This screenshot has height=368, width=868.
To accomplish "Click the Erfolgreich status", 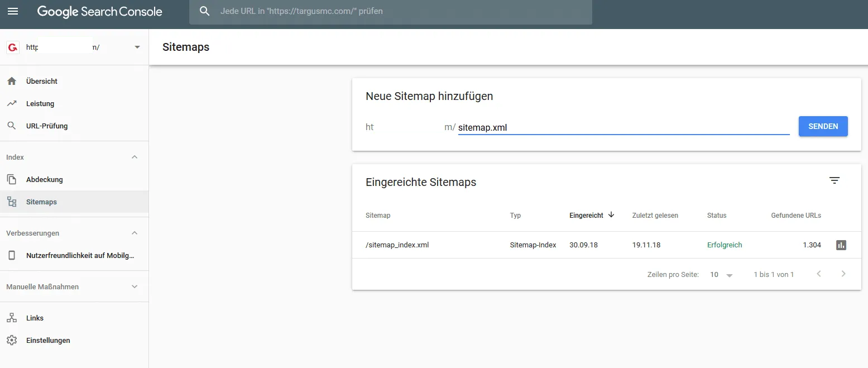I will [725, 245].
